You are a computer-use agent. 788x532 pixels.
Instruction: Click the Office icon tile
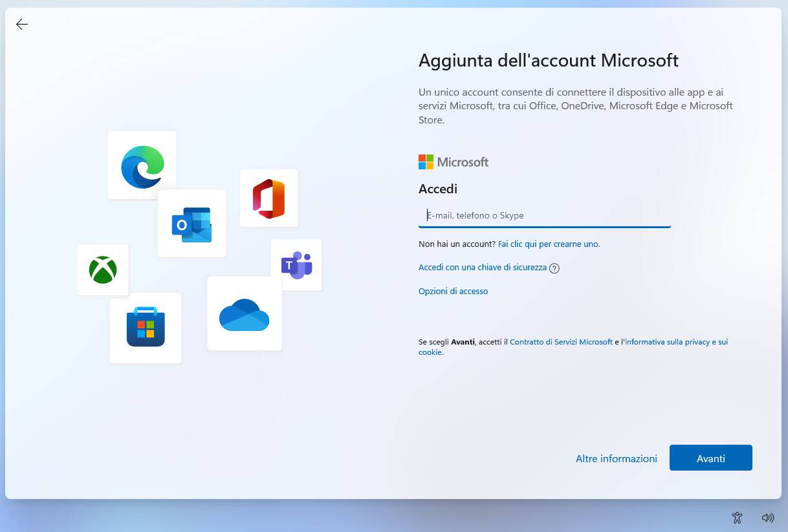pyautogui.click(x=268, y=198)
